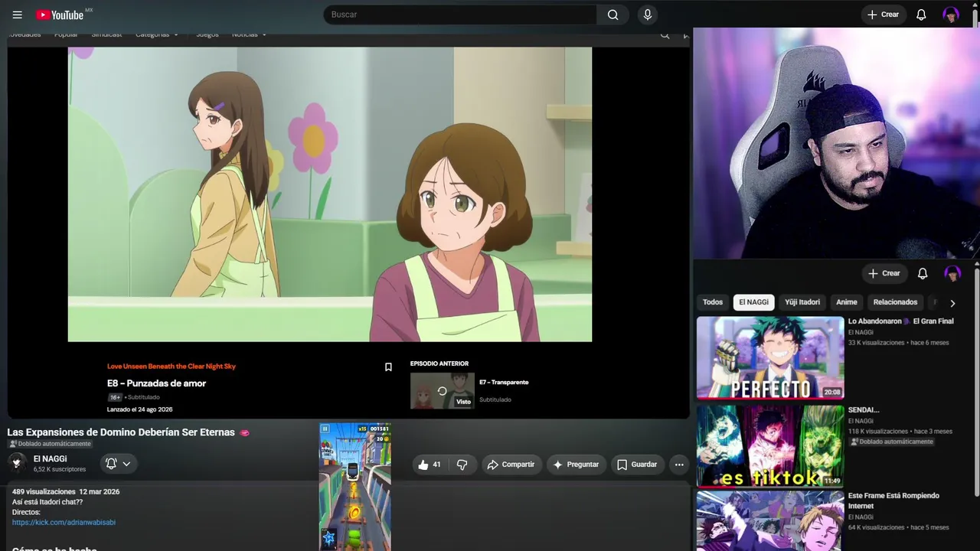This screenshot has height=551, width=980.
Task: Click the bookmark icon beside the episode title
Action: tap(388, 367)
